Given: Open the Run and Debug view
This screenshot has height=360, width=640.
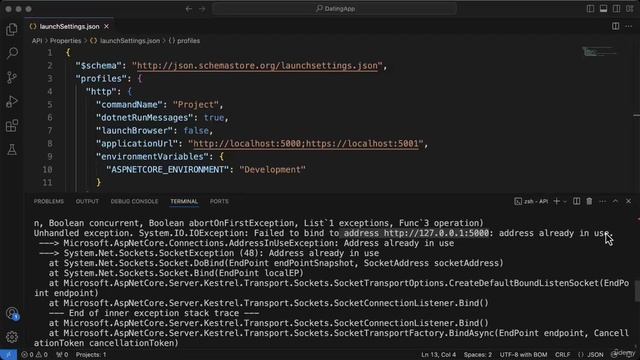Looking at the screenshot, I should 12,101.
